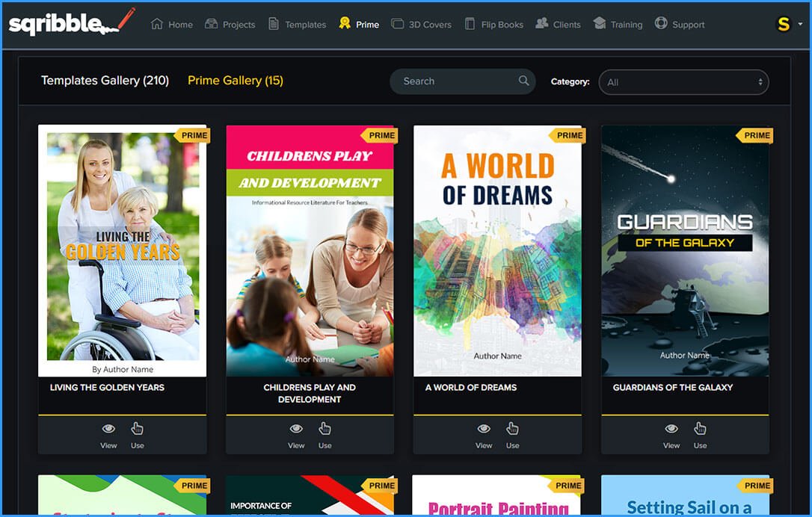The image size is (812, 517).
Task: Click the search magnifier icon
Action: pos(524,81)
